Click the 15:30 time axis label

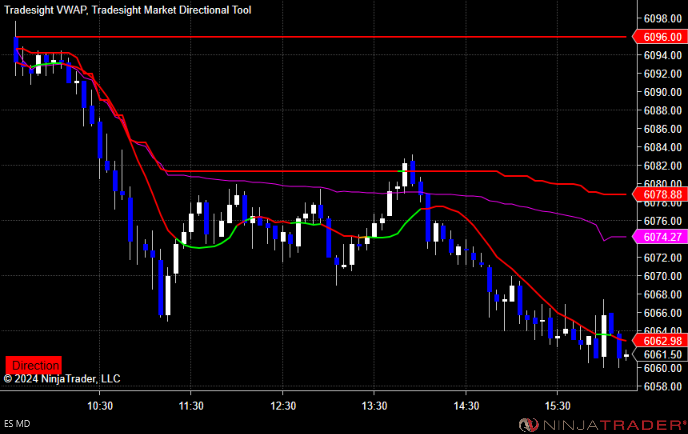(557, 406)
